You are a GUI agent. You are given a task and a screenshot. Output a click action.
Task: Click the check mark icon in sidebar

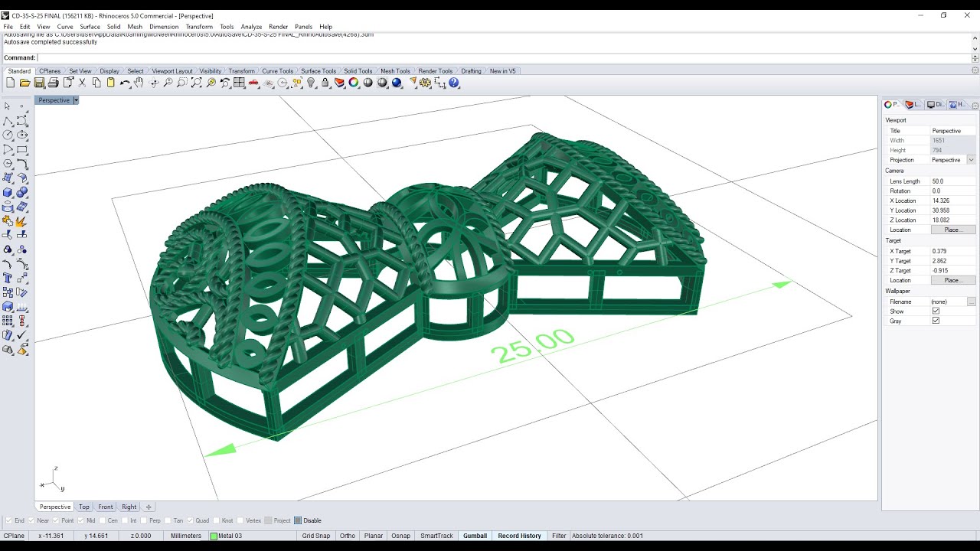click(22, 334)
